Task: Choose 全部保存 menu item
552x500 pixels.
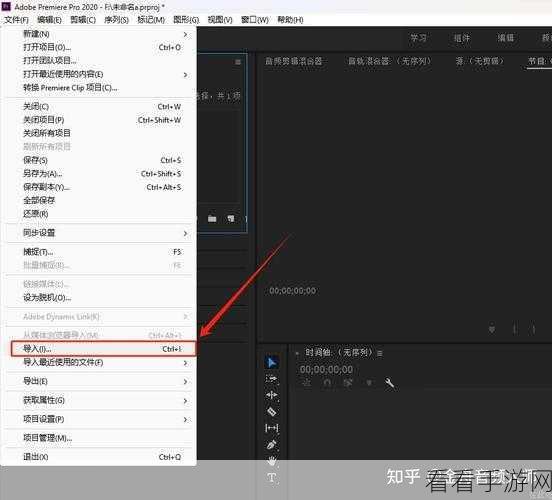Action: point(100,200)
